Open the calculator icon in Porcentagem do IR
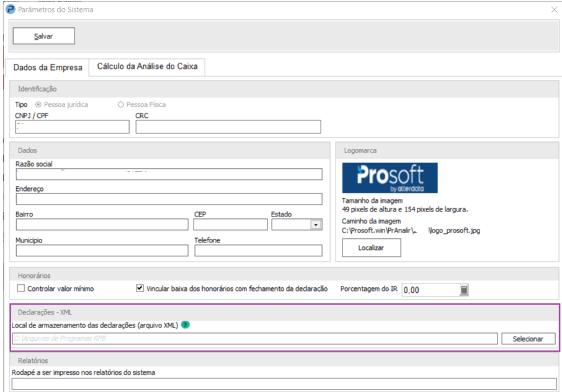The height and width of the screenshot is (392, 562). click(463, 290)
